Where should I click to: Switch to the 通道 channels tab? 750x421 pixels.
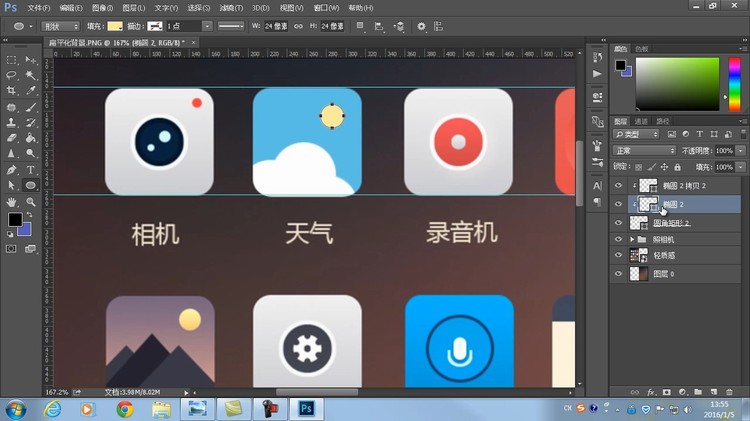tap(641, 122)
